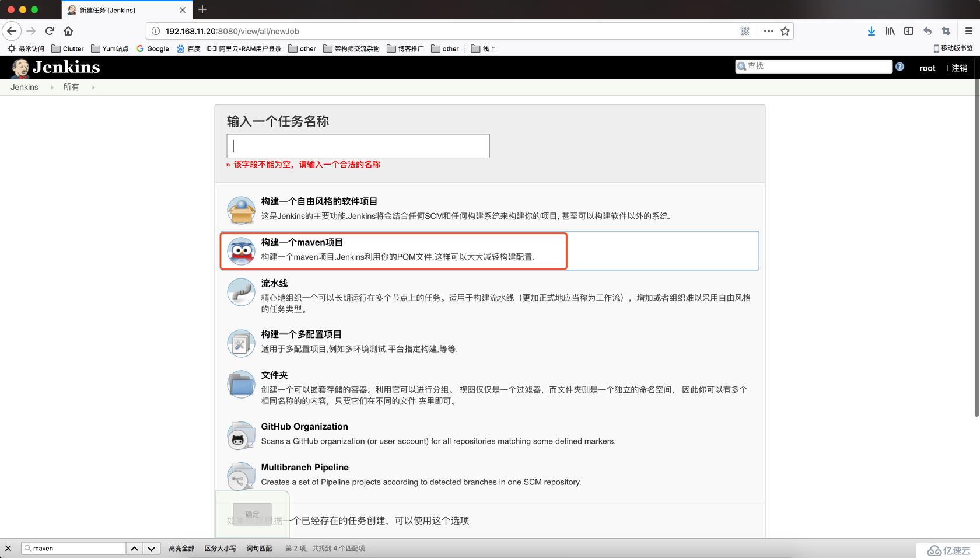Open the Yum站点 bookmarks folder

tap(110, 48)
